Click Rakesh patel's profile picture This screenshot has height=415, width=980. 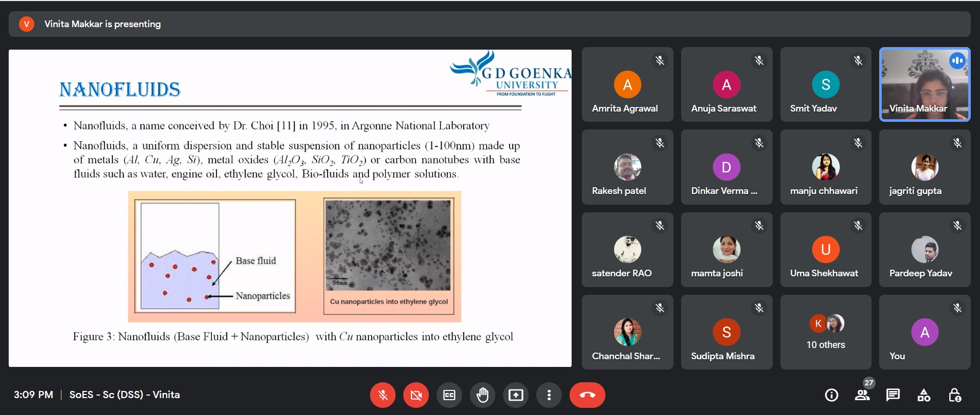pyautogui.click(x=627, y=167)
